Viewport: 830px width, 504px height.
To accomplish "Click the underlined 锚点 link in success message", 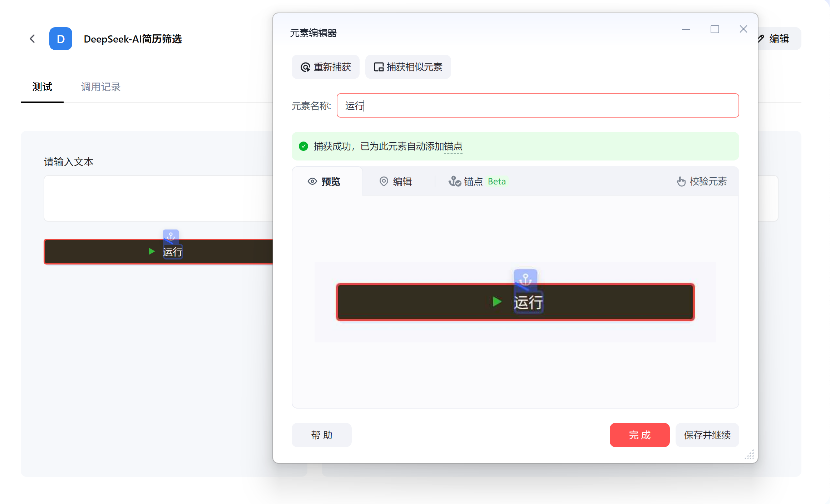I will 453,147.
